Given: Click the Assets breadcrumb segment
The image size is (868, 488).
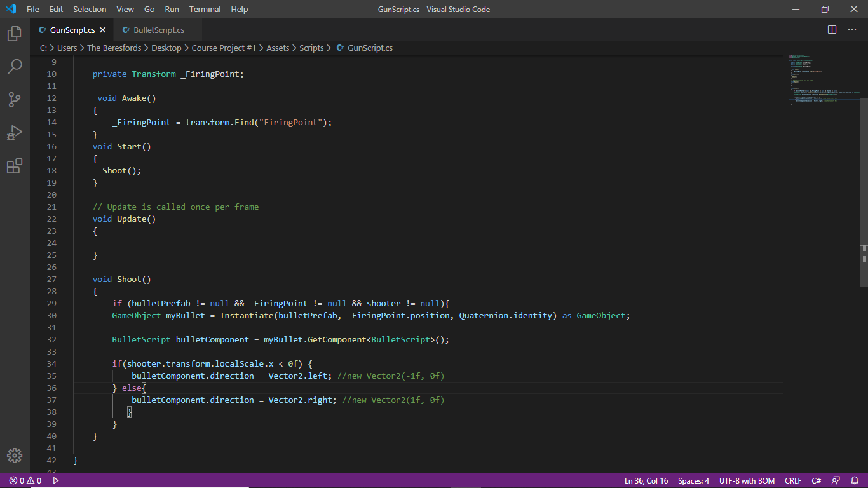Looking at the screenshot, I should click(278, 48).
